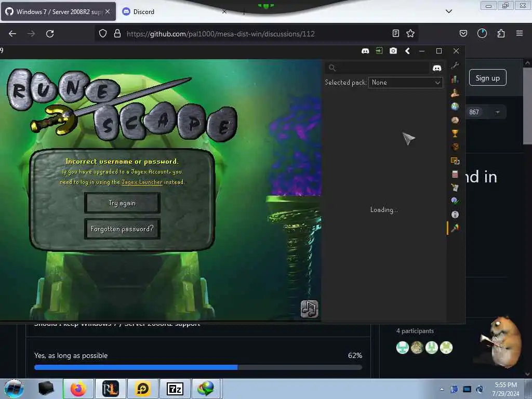Open the Firefox hamburger menu
The height and width of the screenshot is (399, 532).
click(519, 33)
